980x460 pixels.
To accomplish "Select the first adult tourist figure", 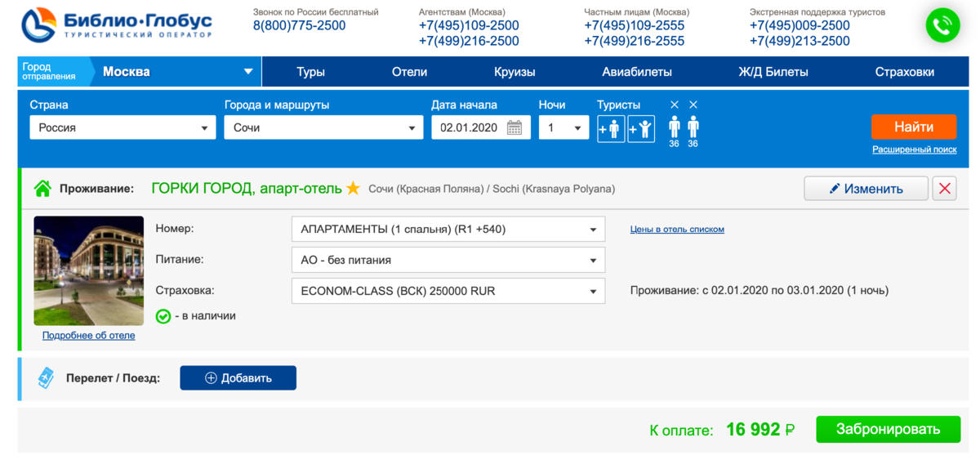I will pos(675,127).
